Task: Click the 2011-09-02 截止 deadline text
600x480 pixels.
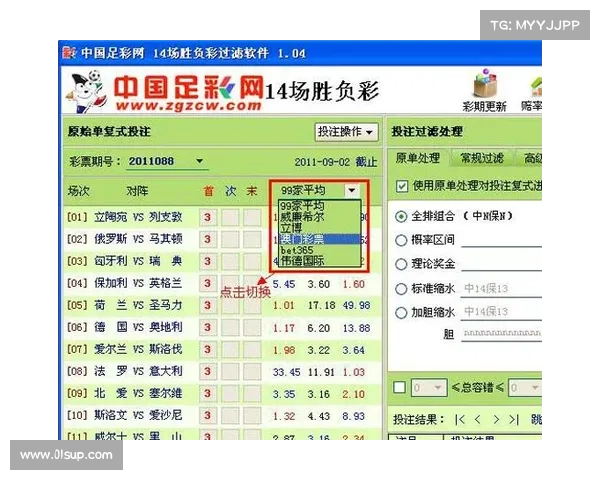Action: coord(336,162)
